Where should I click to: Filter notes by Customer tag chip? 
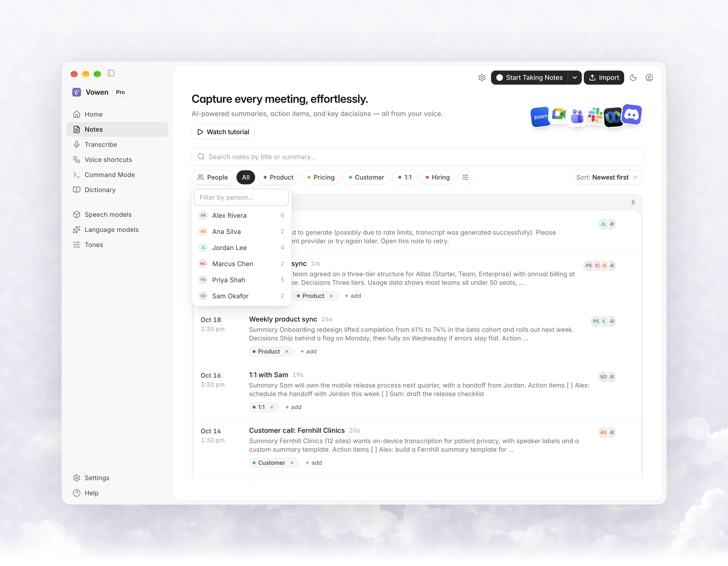click(366, 177)
